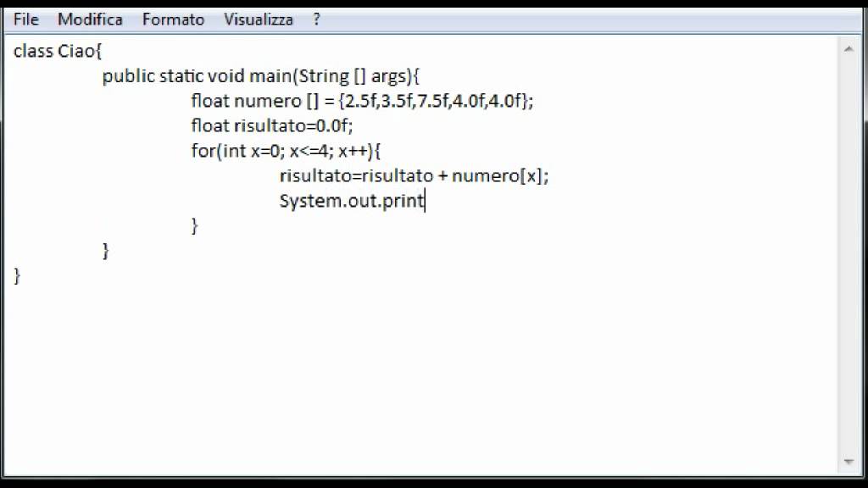Open the Formato menu
The image size is (868, 488).
coord(173,19)
